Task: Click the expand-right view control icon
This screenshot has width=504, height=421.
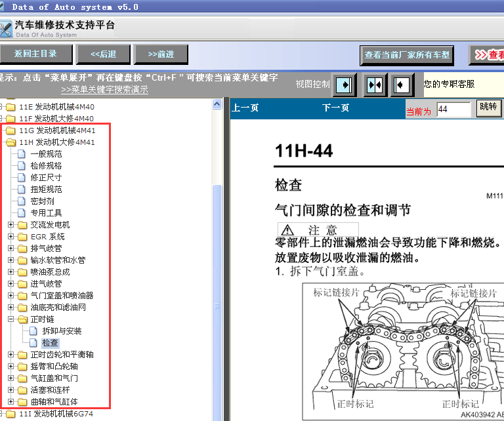Action: pyautogui.click(x=345, y=85)
